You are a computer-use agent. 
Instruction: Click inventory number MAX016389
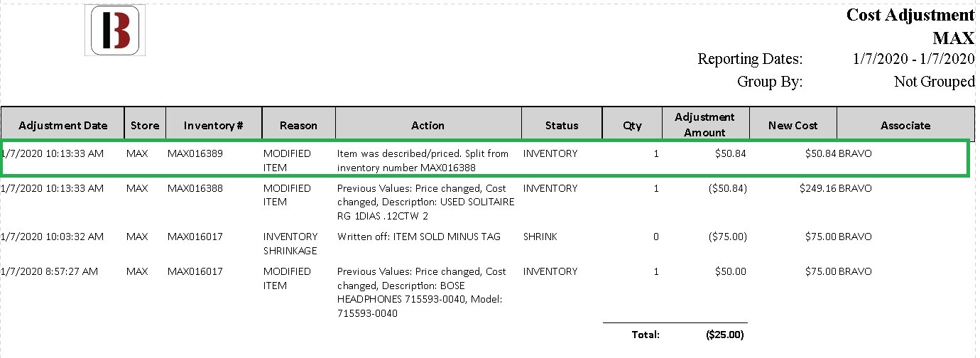(195, 153)
